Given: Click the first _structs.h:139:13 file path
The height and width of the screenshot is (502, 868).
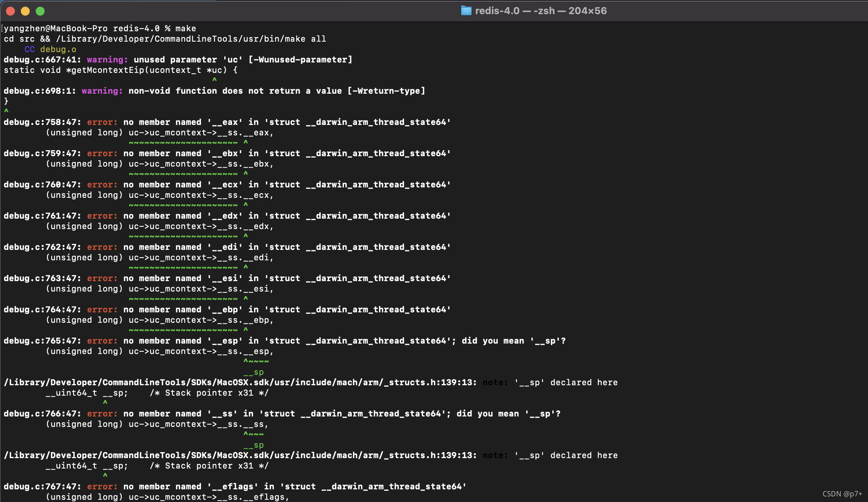Looking at the screenshot, I should click(x=239, y=383).
